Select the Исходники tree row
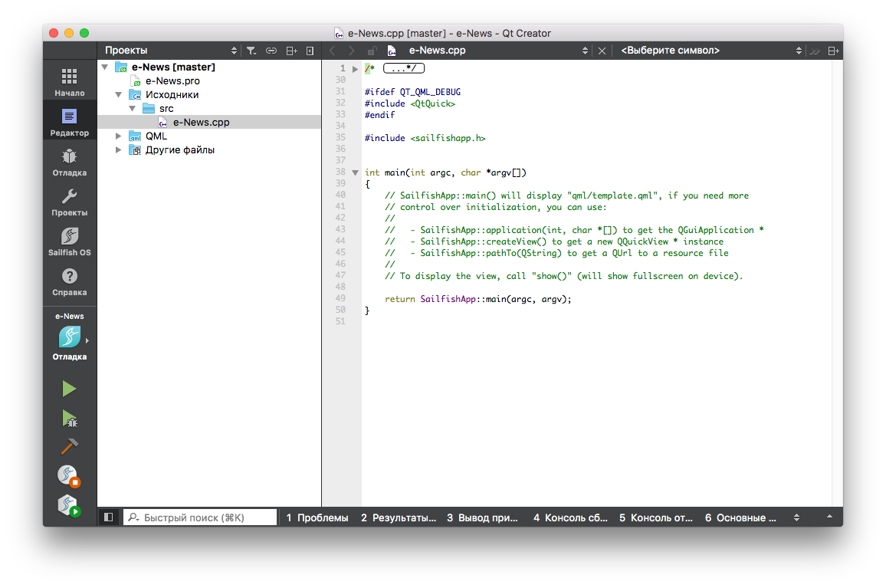The image size is (886, 588). (209, 95)
